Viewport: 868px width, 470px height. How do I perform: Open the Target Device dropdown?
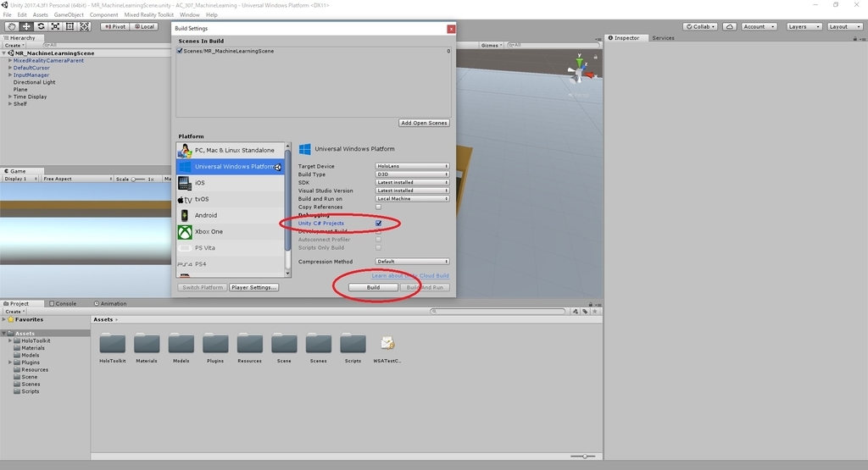coord(413,166)
